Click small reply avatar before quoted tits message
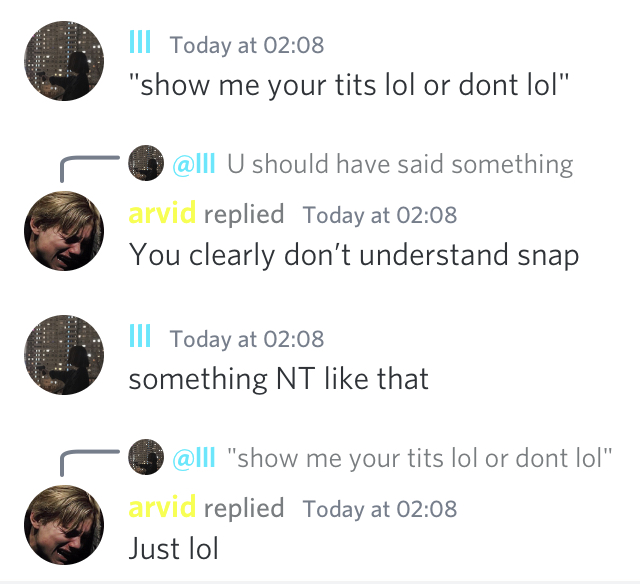This screenshot has width=640, height=584. 146,457
